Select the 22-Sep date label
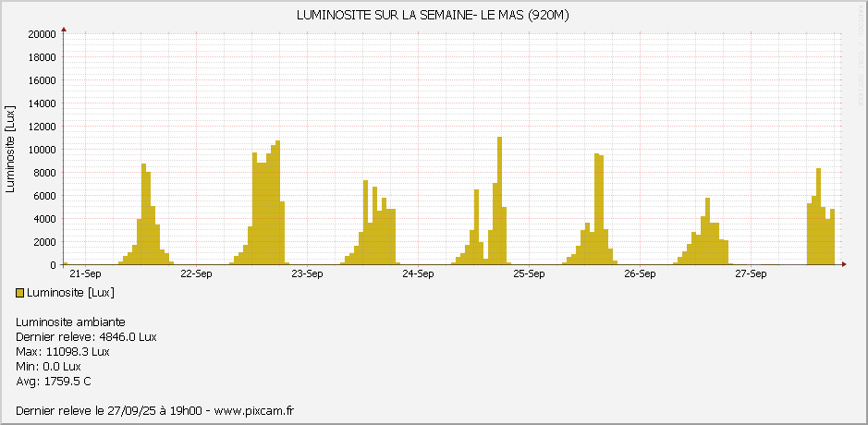 [196, 273]
